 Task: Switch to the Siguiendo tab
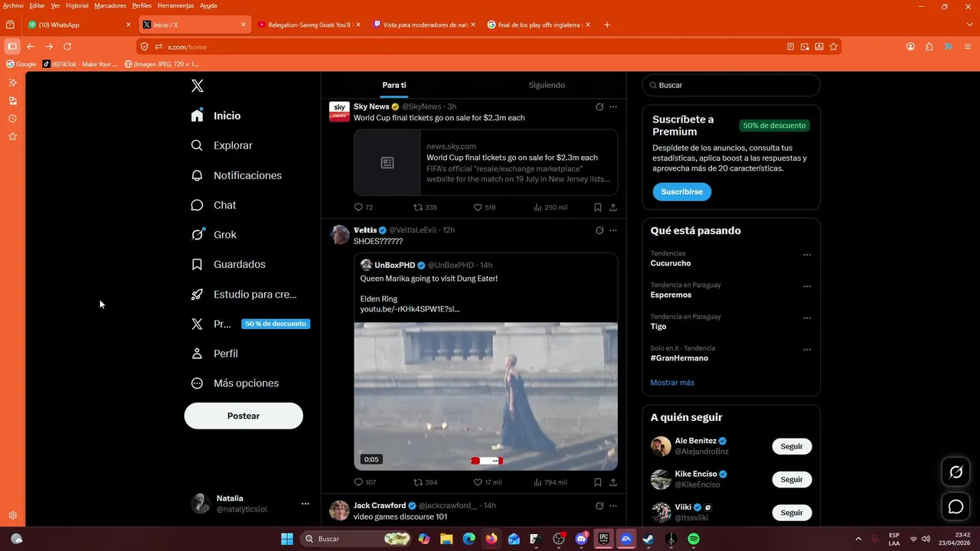[x=547, y=85]
